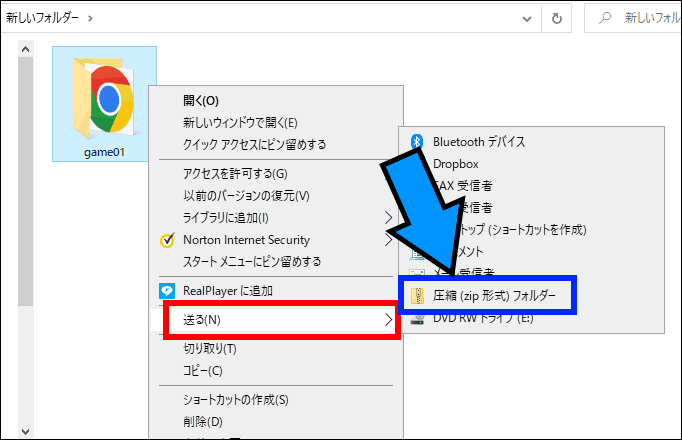The width and height of the screenshot is (682, 440).
Task: Choose クイック アクセスにピン留めする
Action: click(276, 144)
